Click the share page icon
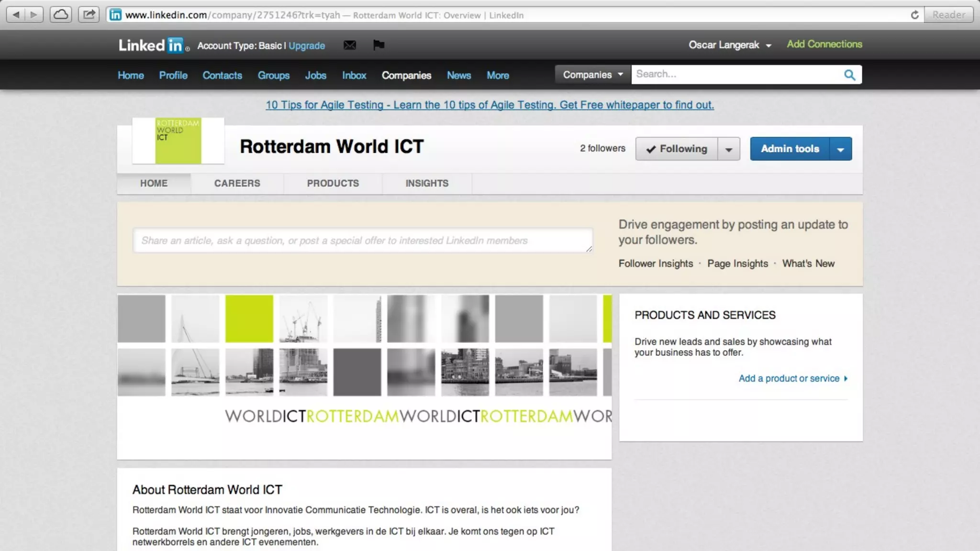 89,14
